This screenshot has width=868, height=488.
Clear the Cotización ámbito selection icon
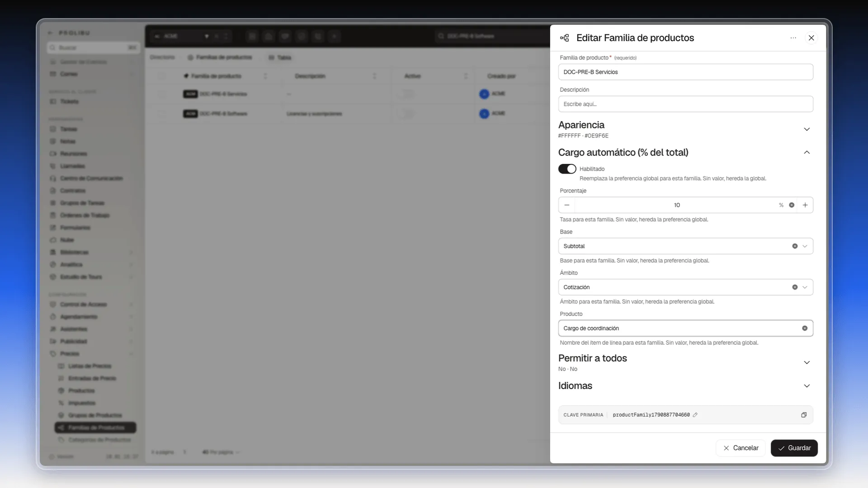pyautogui.click(x=795, y=287)
